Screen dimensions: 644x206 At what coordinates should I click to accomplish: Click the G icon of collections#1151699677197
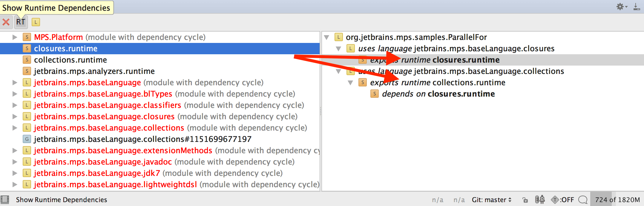coord(27,139)
